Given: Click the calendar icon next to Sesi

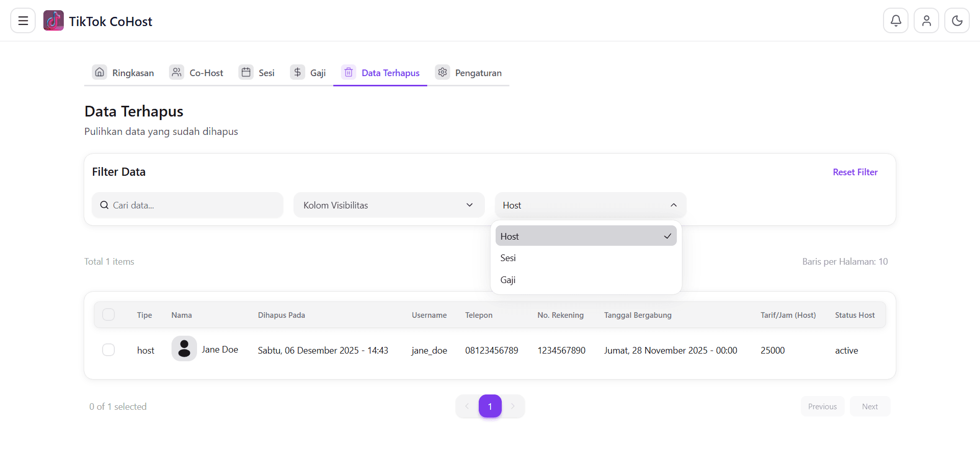Looking at the screenshot, I should [x=246, y=72].
